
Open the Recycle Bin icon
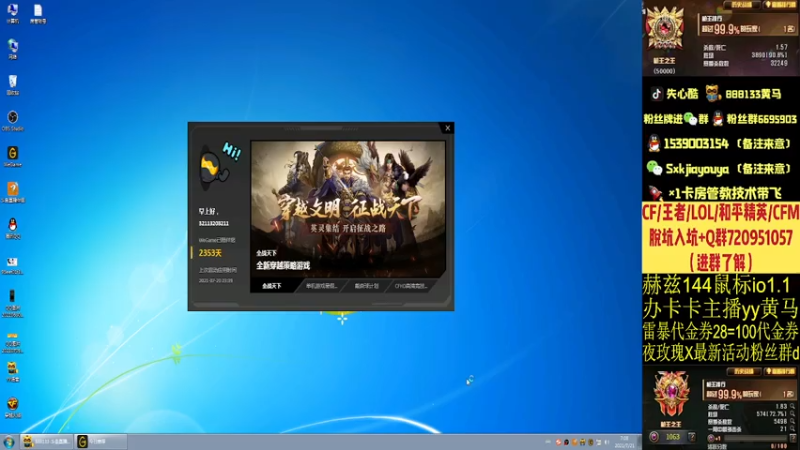[13, 84]
